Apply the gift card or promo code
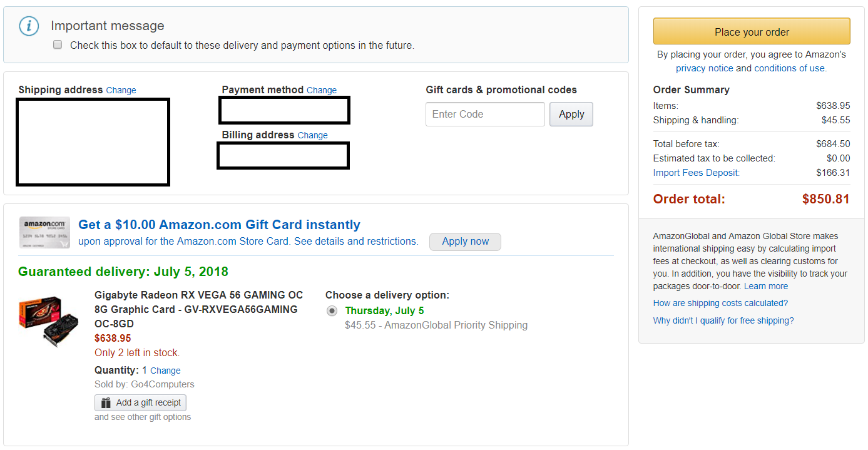The width and height of the screenshot is (868, 450). tap(571, 115)
